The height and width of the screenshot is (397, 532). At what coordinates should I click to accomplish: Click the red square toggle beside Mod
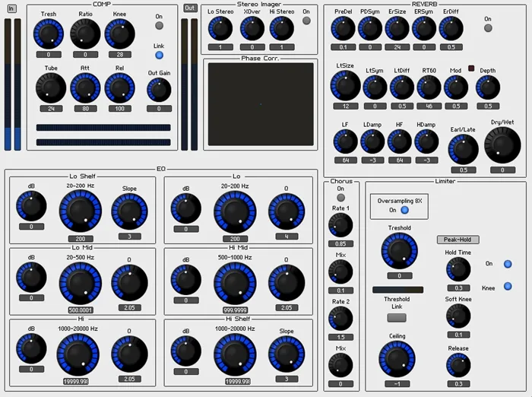(x=471, y=69)
